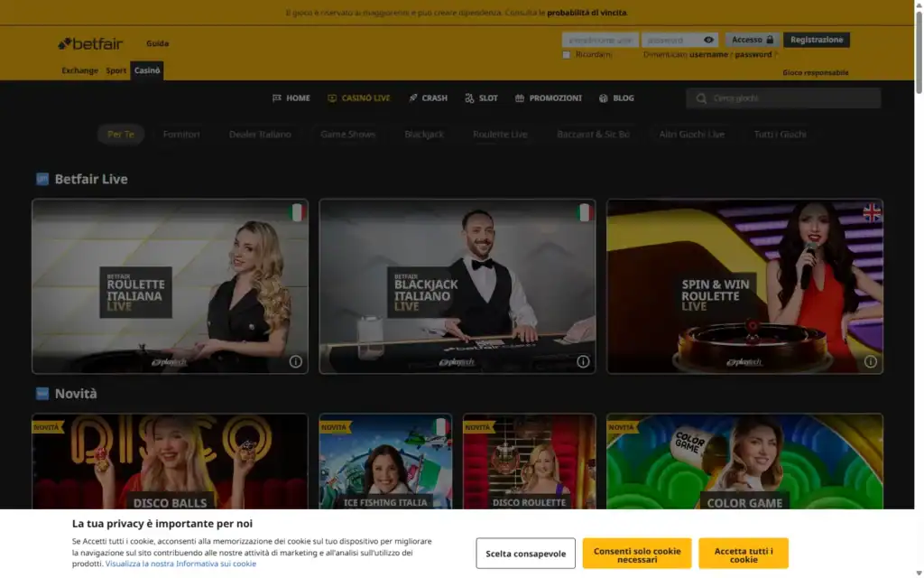Select the Game Shows filter
The height and width of the screenshot is (578, 924).
click(347, 134)
